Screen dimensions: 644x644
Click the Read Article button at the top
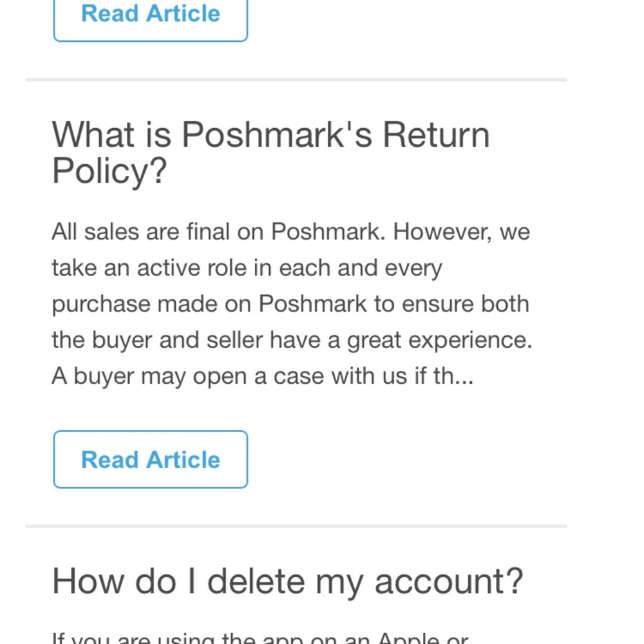(x=151, y=15)
